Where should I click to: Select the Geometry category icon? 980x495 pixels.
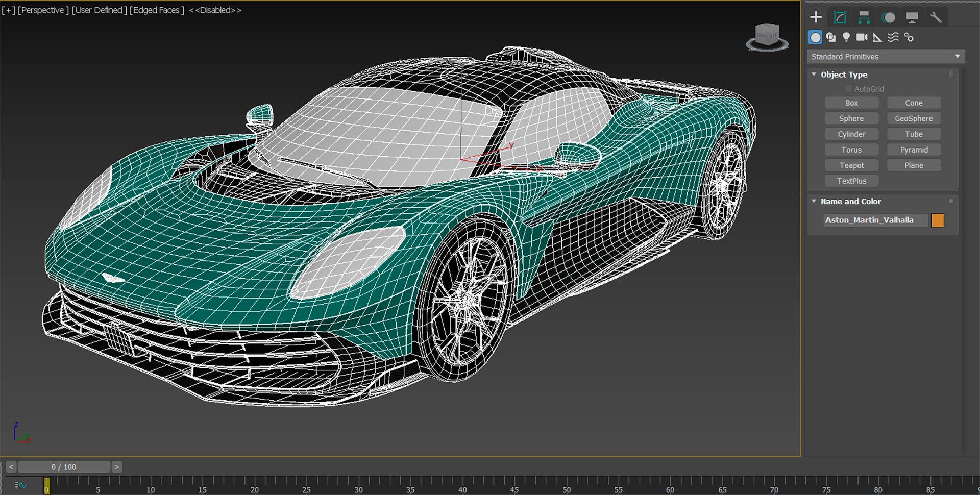pos(815,37)
